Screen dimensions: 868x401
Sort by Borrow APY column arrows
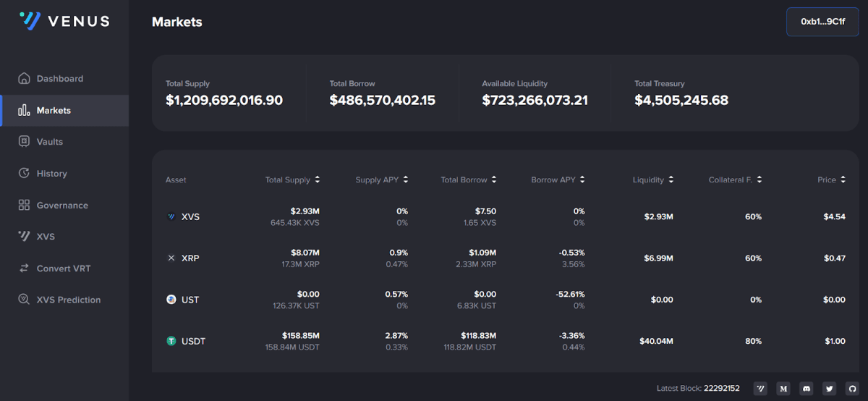pos(582,180)
